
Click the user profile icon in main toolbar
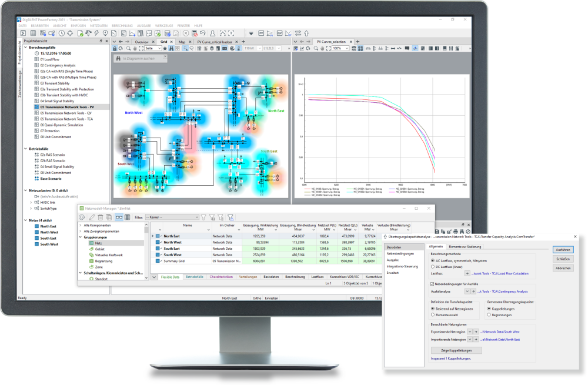point(213,33)
